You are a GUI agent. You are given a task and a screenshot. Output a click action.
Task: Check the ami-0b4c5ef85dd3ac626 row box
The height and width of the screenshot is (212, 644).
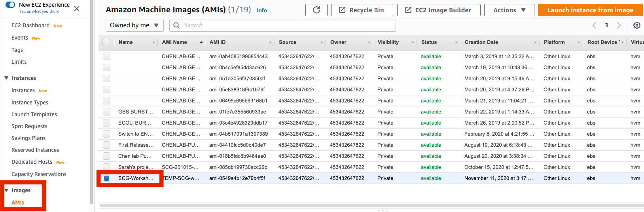(x=106, y=67)
